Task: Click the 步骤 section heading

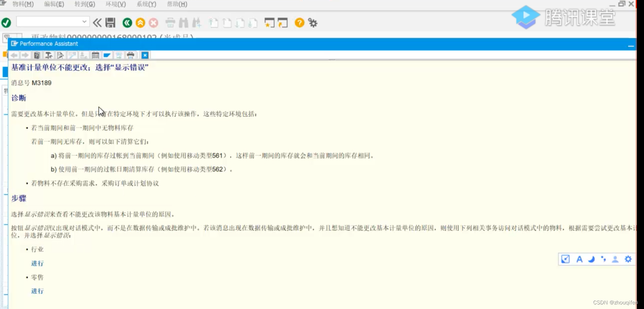Action: [x=19, y=198]
